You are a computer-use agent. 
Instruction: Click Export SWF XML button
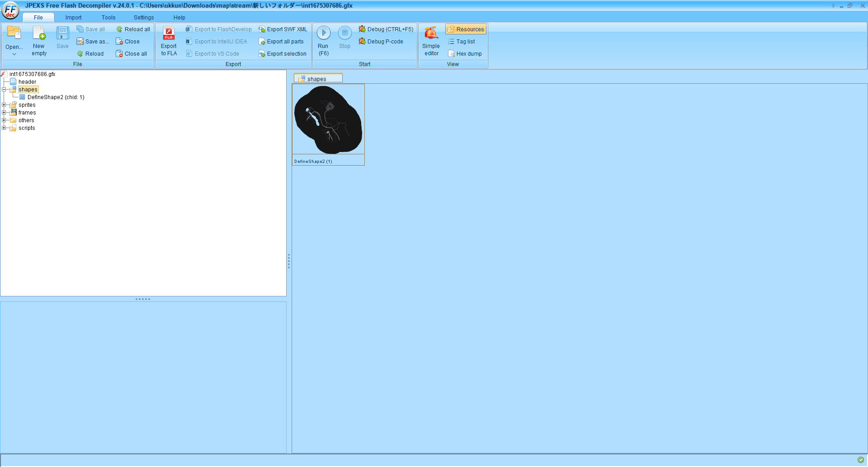283,29
